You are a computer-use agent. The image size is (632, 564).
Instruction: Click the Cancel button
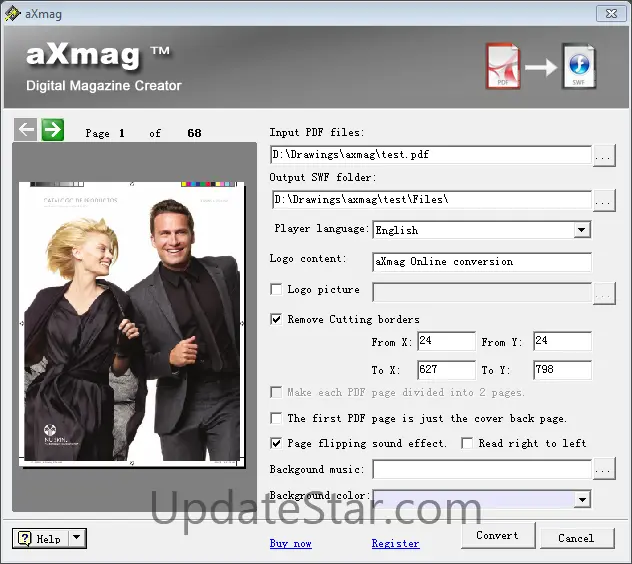tap(577, 538)
